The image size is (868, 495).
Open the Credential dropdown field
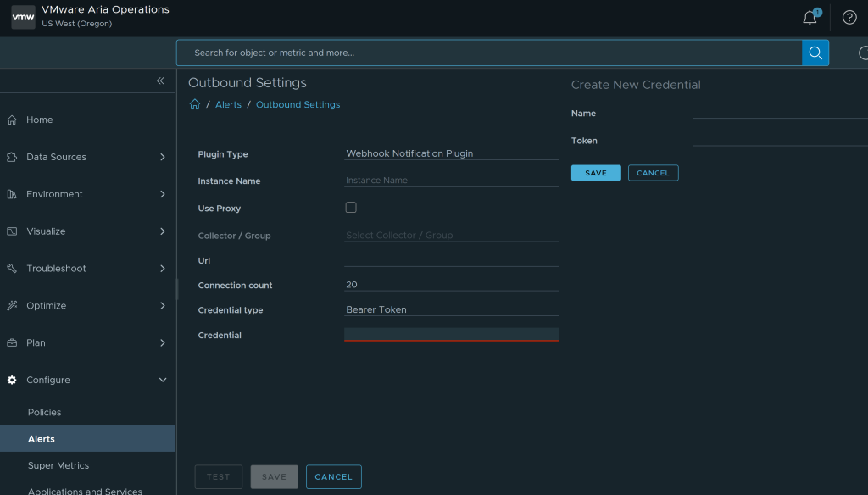451,335
